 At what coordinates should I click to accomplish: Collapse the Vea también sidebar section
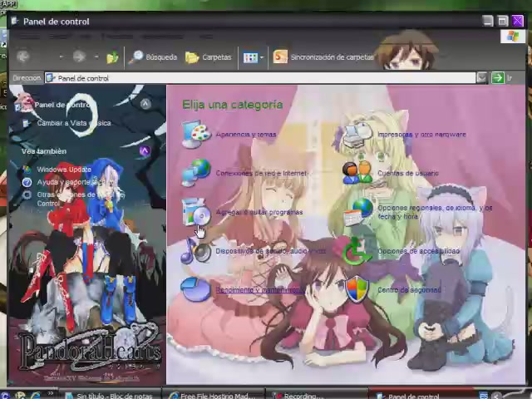(145, 150)
